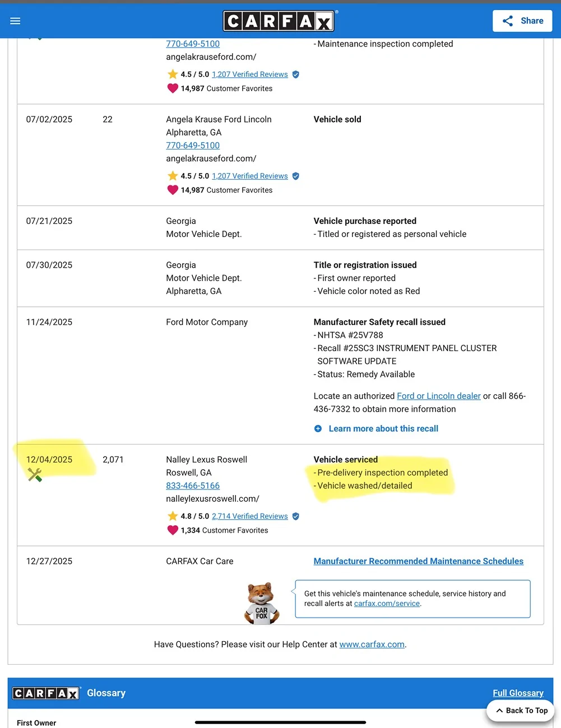This screenshot has height=728, width=561.
Task: Click 'Status: Remedy Available' text
Action: click(x=366, y=374)
